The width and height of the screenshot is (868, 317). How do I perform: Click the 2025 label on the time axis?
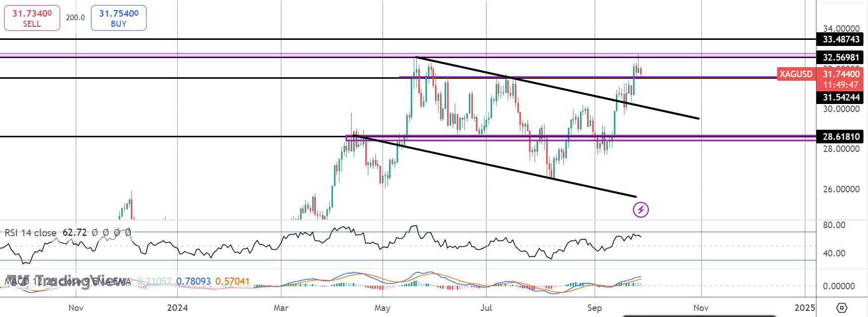805,307
